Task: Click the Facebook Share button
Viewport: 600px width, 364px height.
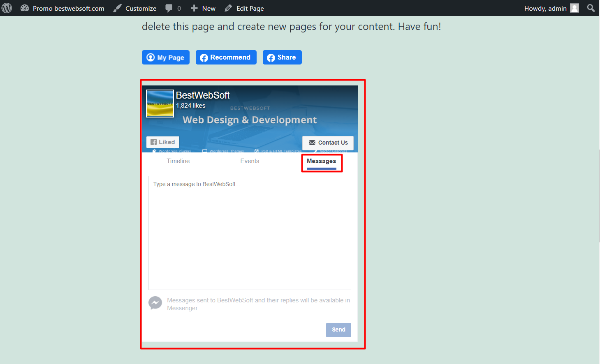Action: pyautogui.click(x=282, y=58)
